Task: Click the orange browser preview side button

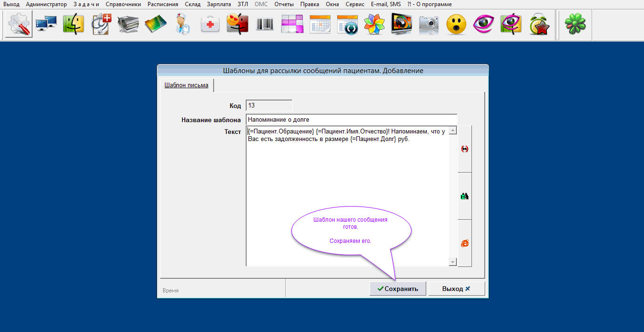Action: [x=464, y=243]
